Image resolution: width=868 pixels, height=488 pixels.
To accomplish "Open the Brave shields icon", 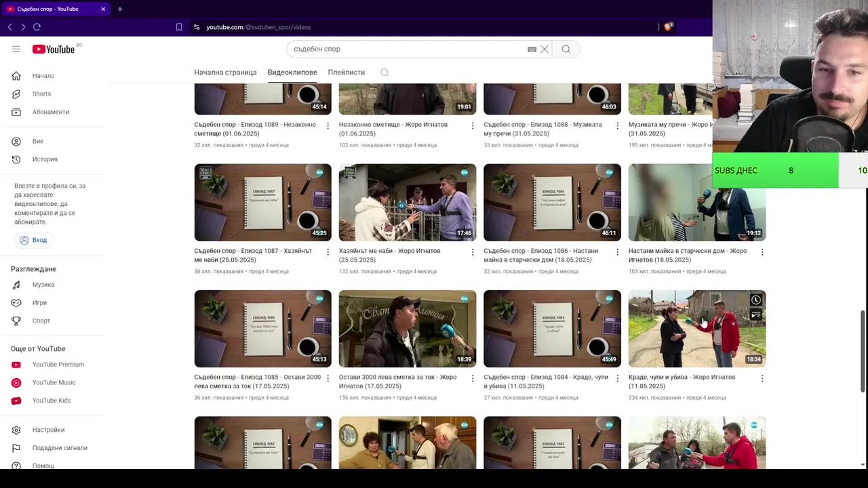I will [668, 27].
